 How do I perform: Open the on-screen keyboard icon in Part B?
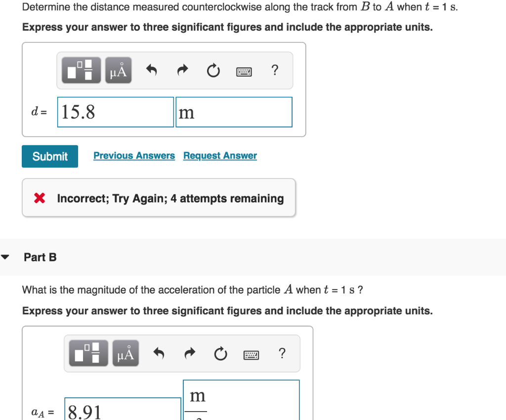tap(251, 354)
